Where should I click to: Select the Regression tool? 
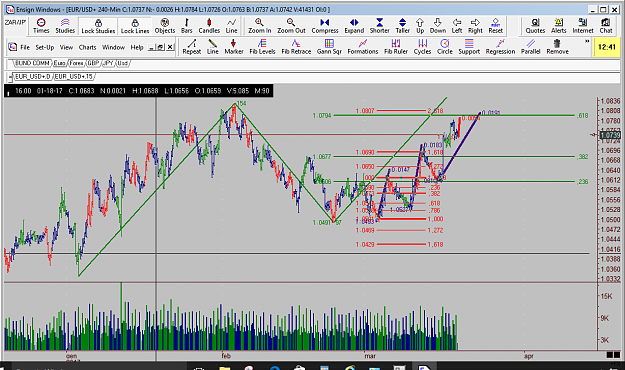[500, 47]
